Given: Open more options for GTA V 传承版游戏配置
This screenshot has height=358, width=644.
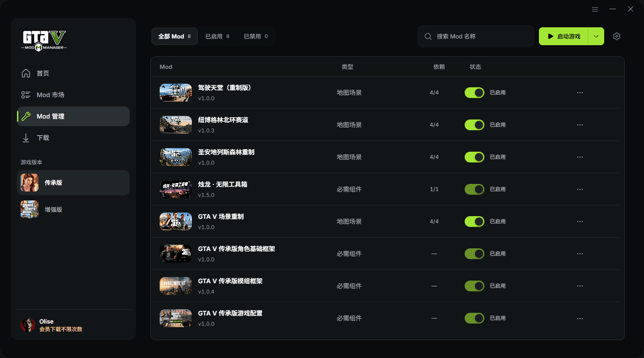Looking at the screenshot, I should click(x=580, y=318).
